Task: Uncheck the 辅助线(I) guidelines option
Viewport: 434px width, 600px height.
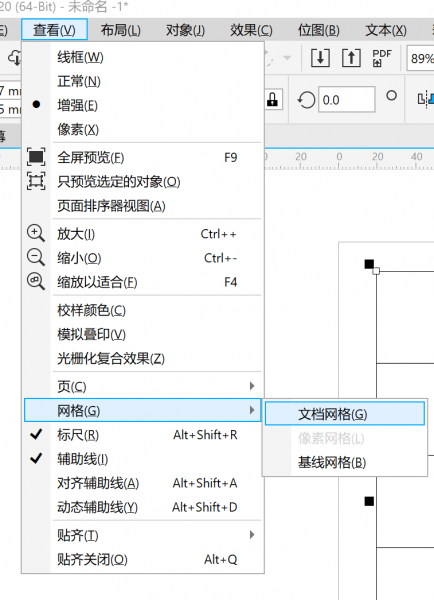Action: [143, 459]
